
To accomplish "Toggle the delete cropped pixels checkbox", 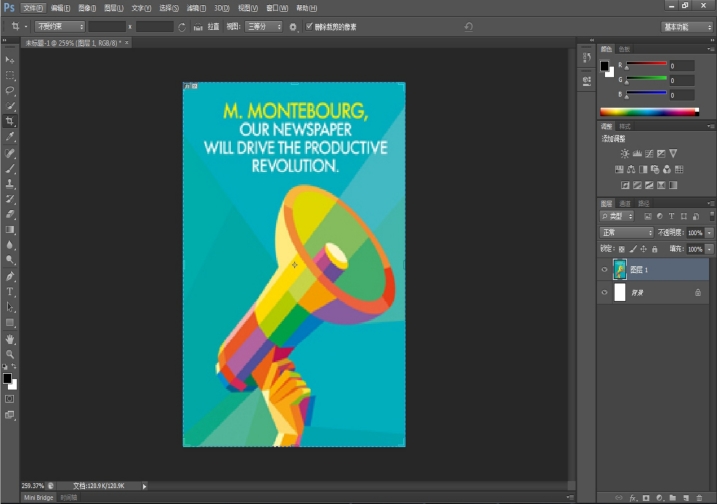I will point(308,27).
